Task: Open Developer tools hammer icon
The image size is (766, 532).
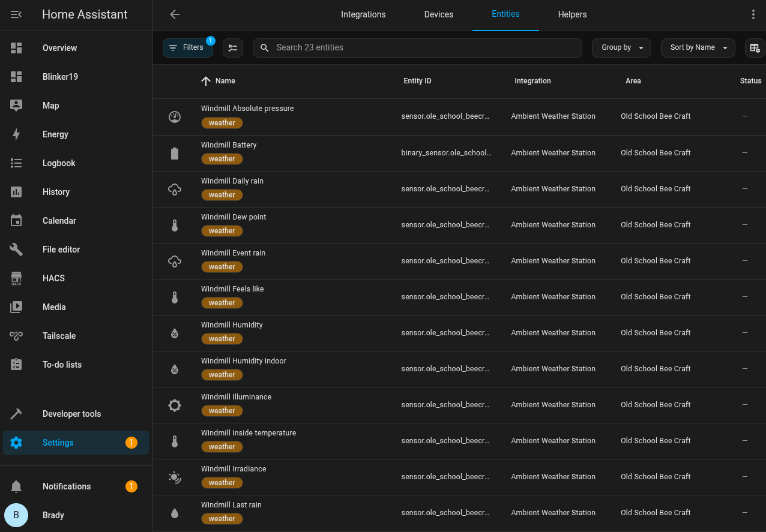Action: coord(16,414)
